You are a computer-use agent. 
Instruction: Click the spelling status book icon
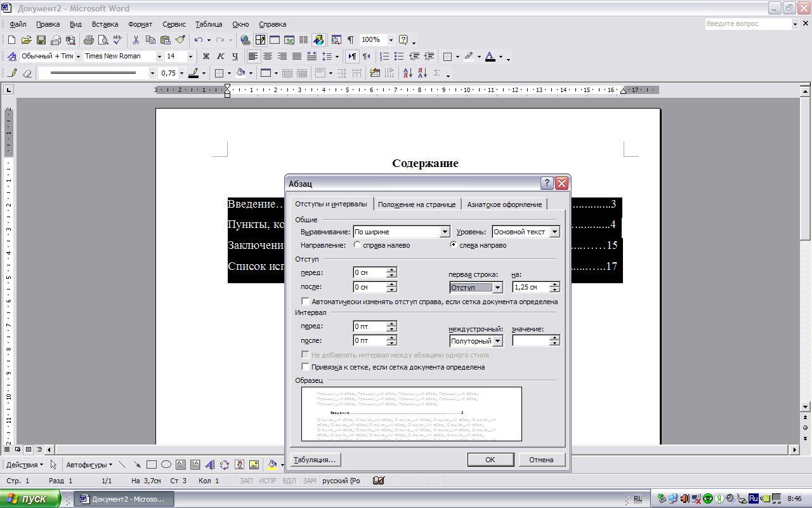[x=379, y=481]
